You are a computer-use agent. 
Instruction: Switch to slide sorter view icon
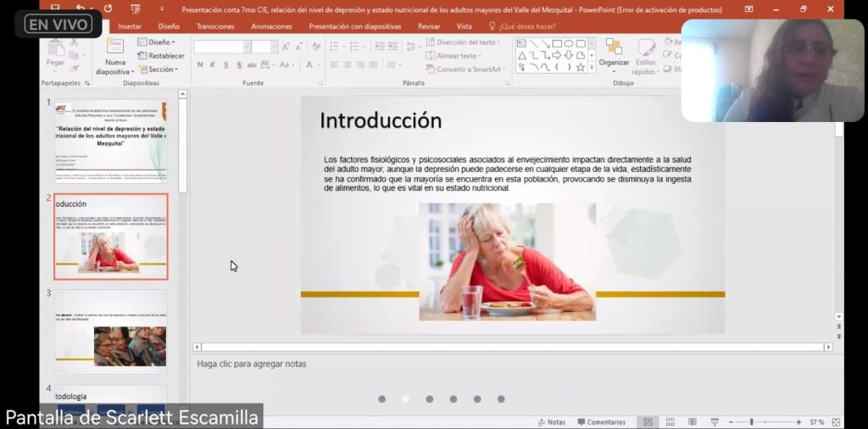(670, 422)
